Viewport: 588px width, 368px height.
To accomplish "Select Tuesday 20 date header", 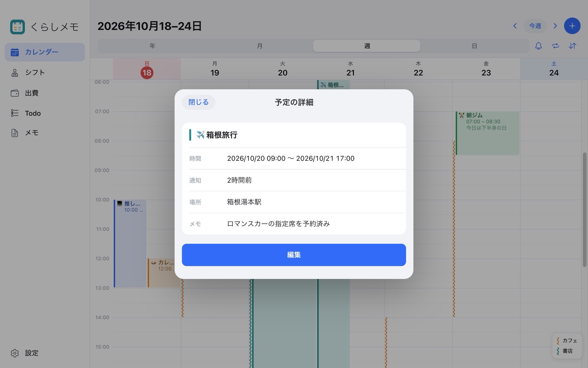I will (283, 69).
